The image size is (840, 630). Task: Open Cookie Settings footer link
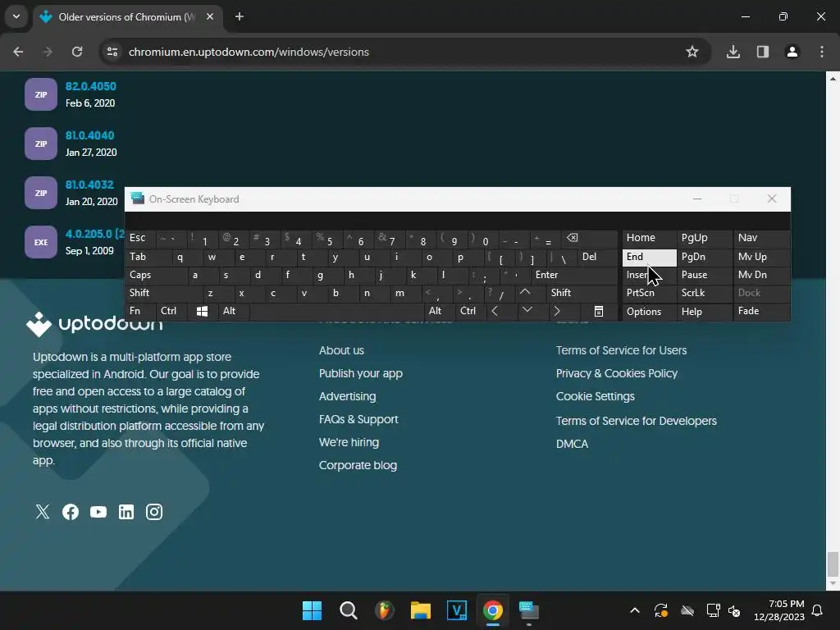(x=596, y=396)
